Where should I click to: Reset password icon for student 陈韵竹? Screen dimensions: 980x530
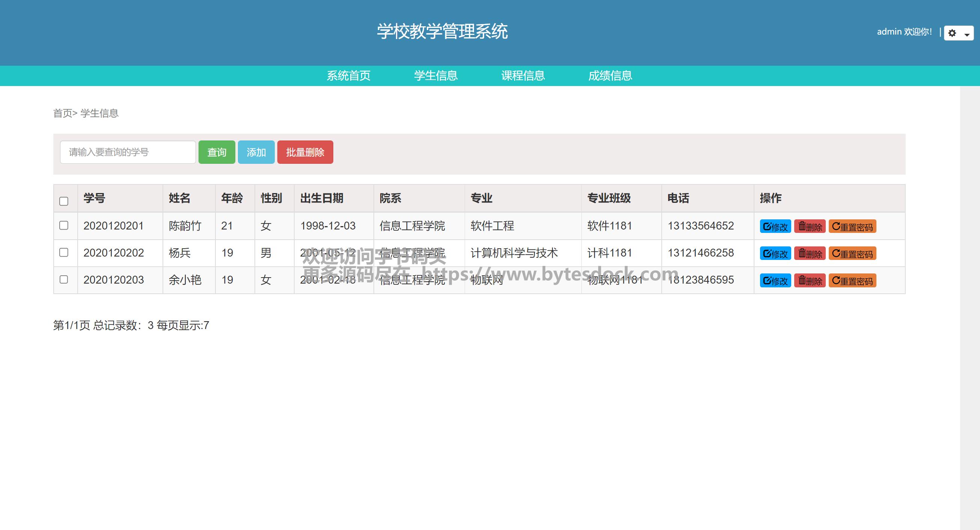click(x=836, y=226)
